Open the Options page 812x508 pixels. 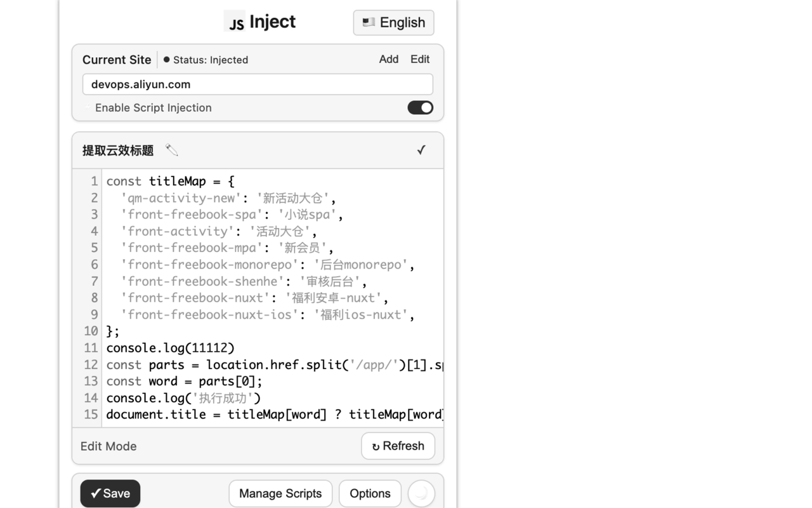point(370,493)
